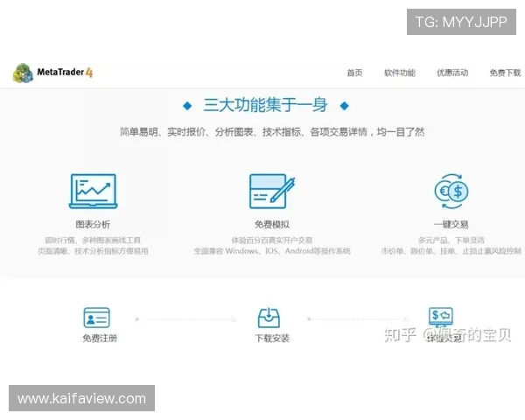Open the 软件功能 menu item
Viewport: 525px width, 420px height.
[400, 73]
